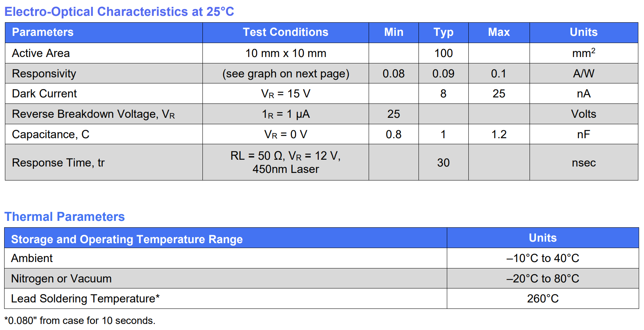This screenshot has height=330, width=644.
Task: Click the Dark Current row label
Action: [44, 94]
